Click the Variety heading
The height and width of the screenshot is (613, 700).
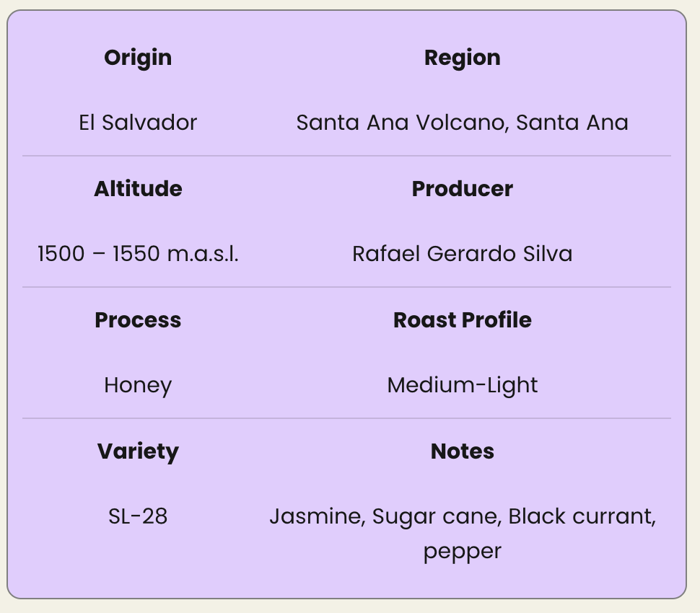click(x=138, y=451)
